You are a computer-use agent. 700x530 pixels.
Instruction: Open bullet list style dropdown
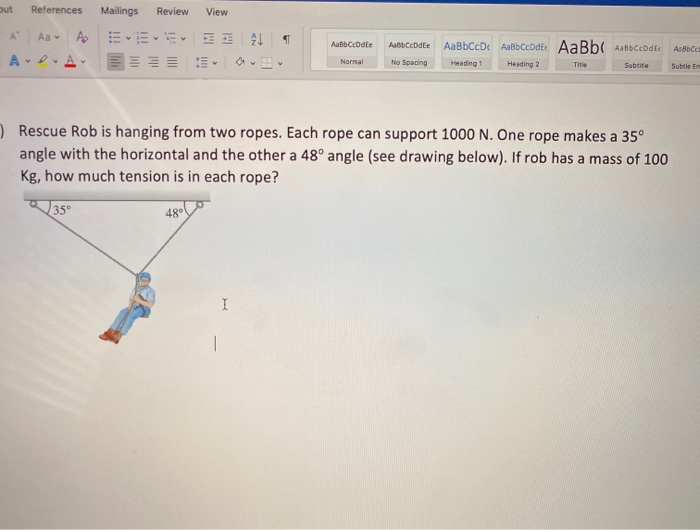click(x=128, y=38)
